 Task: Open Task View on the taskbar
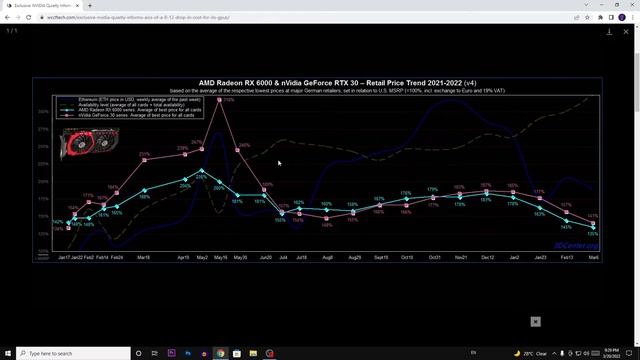pos(155,353)
